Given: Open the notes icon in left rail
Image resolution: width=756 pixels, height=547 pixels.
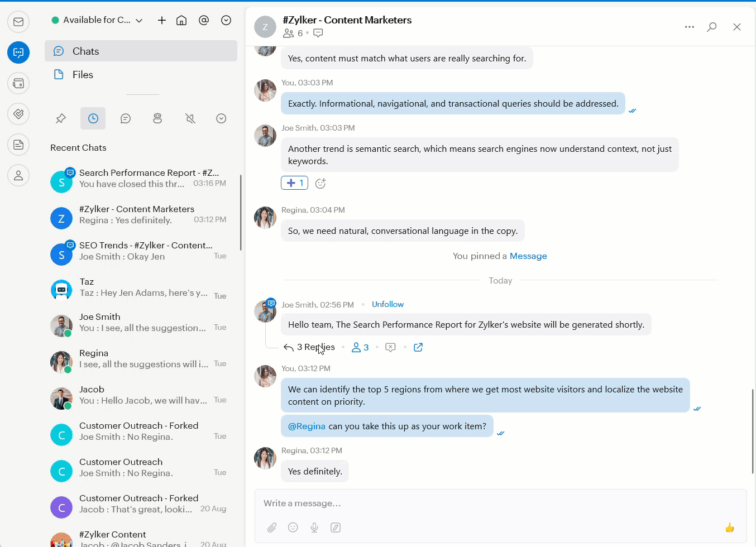Looking at the screenshot, I should click(x=18, y=145).
